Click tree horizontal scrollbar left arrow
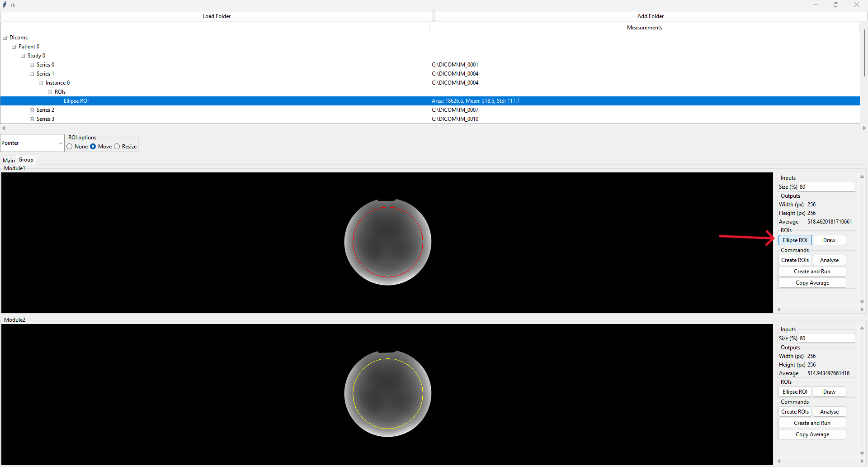 pyautogui.click(x=4, y=128)
